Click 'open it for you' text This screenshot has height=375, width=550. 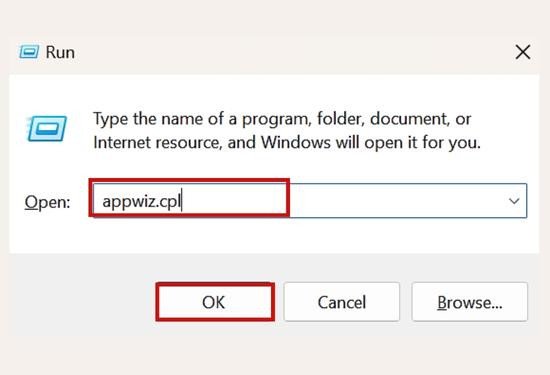[422, 143]
